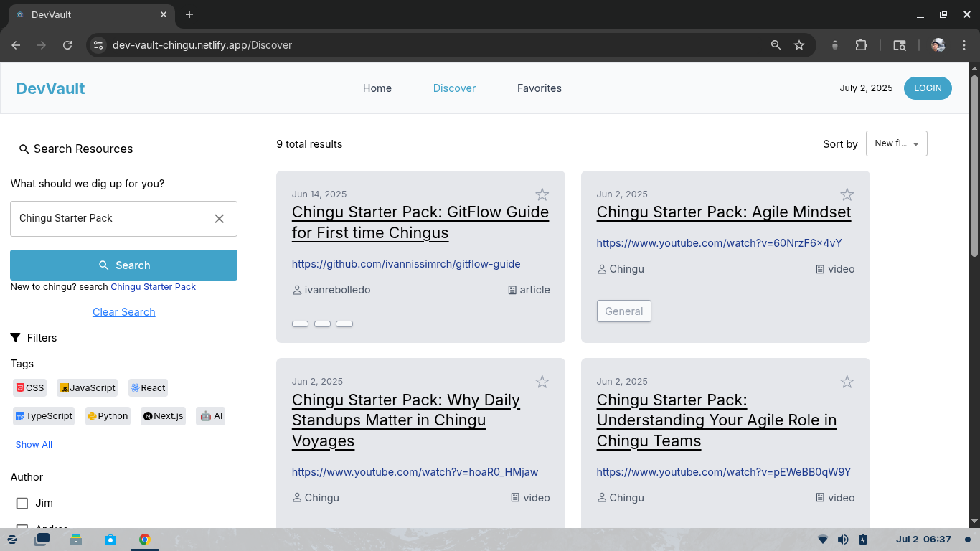Open the Agile Mindset card title
980x551 pixels.
point(724,212)
